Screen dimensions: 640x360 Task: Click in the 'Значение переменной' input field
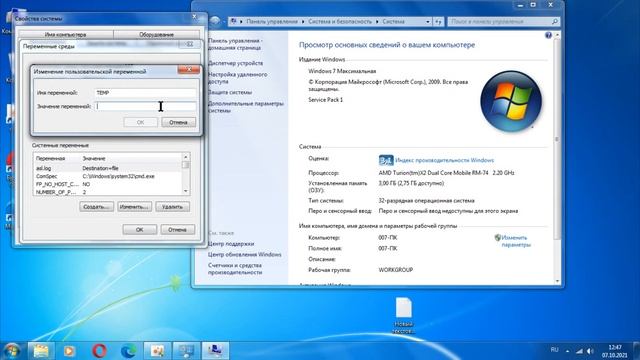pos(145,106)
